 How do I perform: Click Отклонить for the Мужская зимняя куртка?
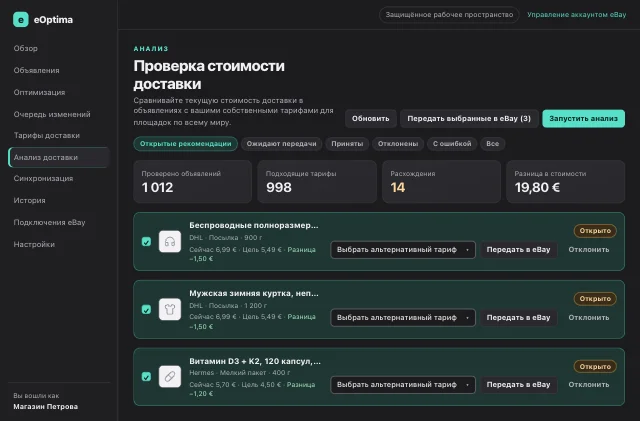589,317
